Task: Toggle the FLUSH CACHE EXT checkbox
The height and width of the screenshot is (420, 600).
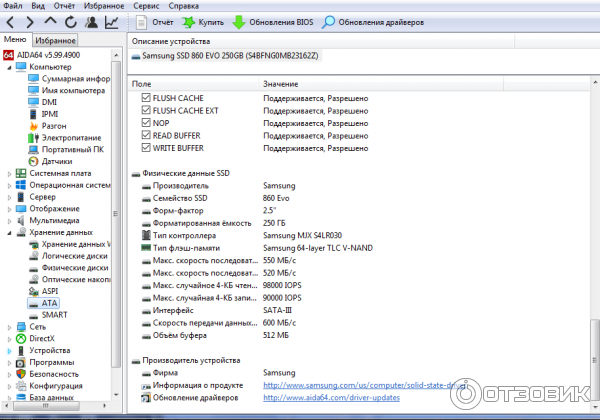Action: [146, 110]
